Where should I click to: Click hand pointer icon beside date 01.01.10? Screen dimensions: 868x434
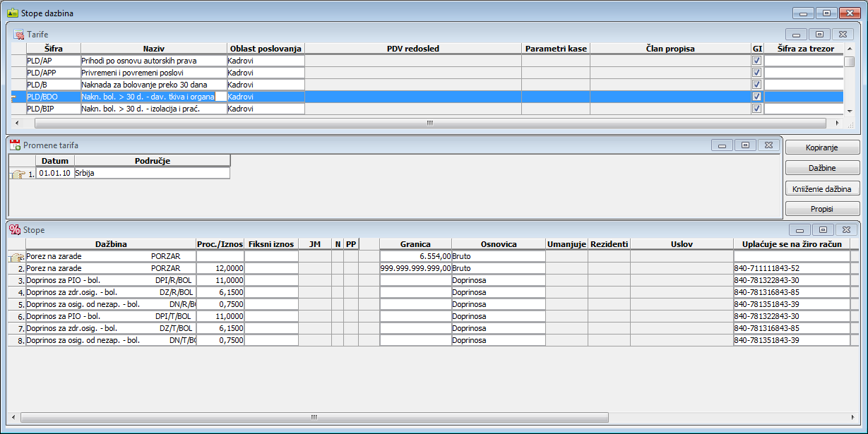click(18, 174)
